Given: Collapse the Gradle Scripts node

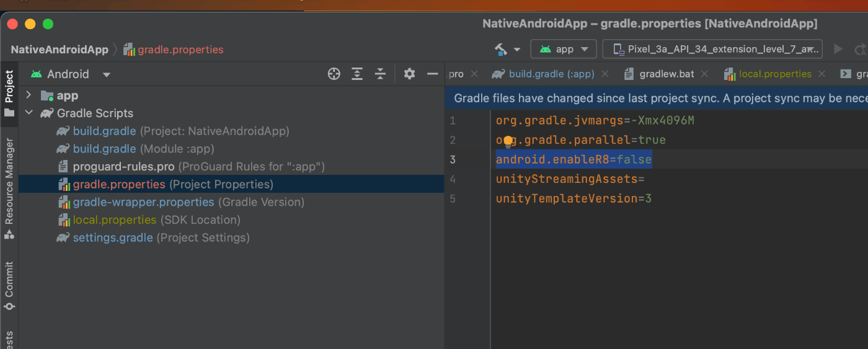Looking at the screenshot, I should pyautogui.click(x=28, y=113).
